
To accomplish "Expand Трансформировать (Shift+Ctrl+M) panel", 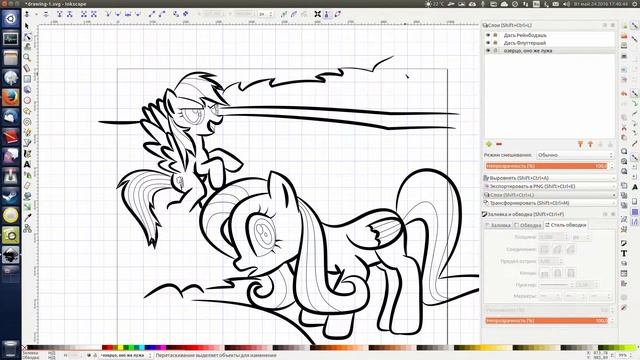I will [x=549, y=203].
